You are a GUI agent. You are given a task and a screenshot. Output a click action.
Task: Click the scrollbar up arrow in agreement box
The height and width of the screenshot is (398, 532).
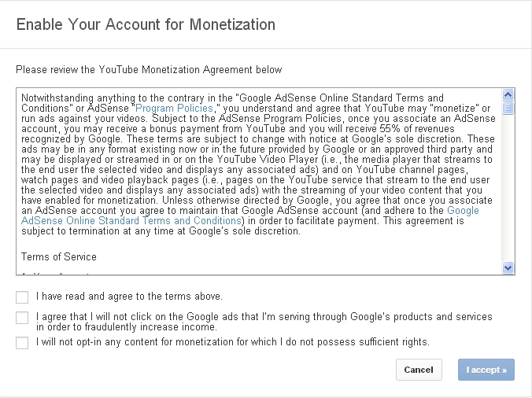point(508,94)
